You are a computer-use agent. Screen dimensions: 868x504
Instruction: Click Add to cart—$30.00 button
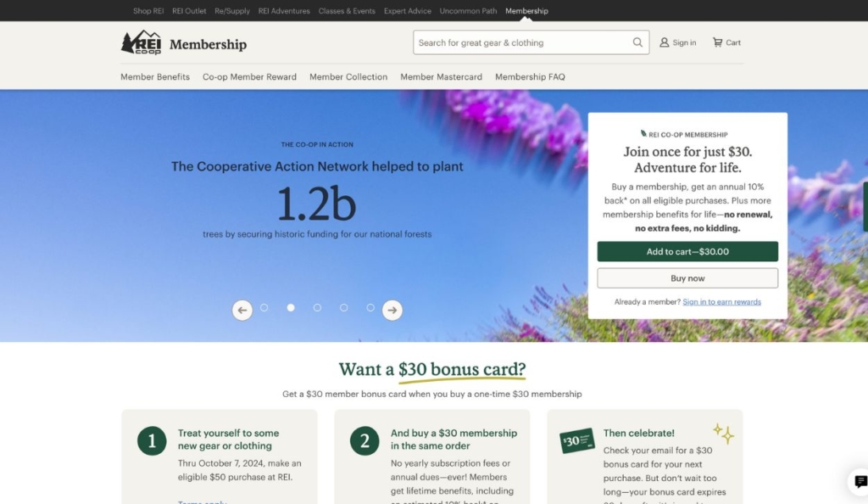click(x=687, y=251)
